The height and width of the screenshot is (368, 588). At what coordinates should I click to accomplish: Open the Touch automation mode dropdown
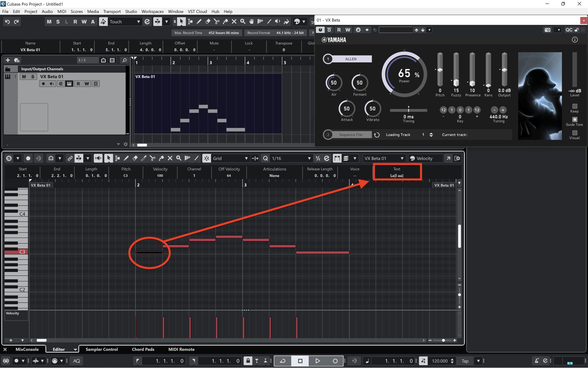[138, 22]
